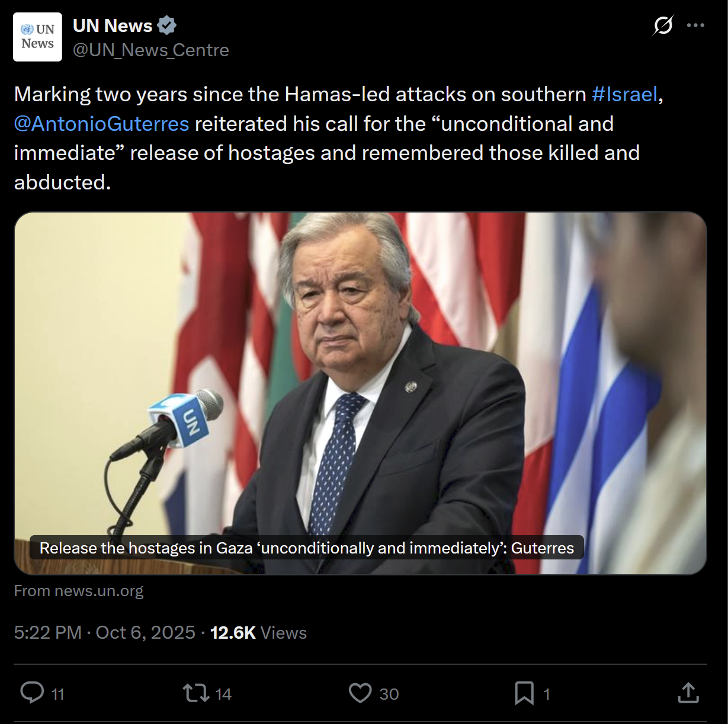Open the Guterres article preview image
728x724 pixels.
360,379
